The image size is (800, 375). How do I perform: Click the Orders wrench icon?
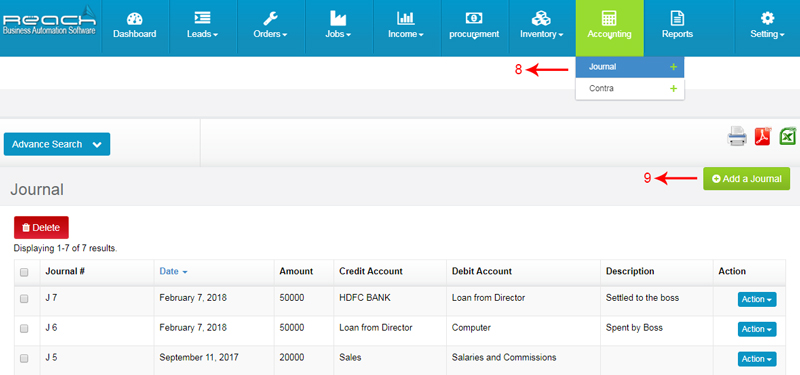270,19
